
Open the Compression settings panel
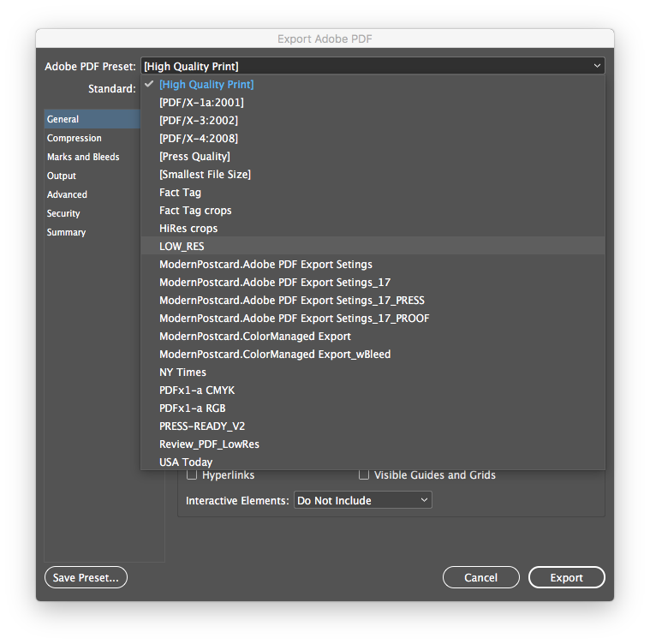(75, 139)
